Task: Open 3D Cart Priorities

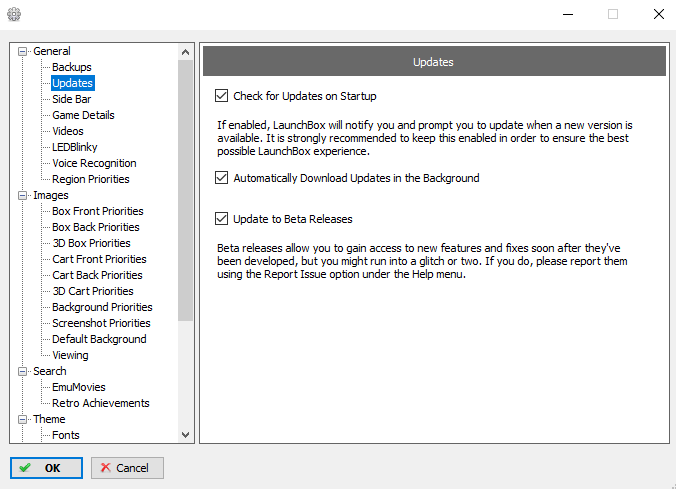Action: pos(93,291)
